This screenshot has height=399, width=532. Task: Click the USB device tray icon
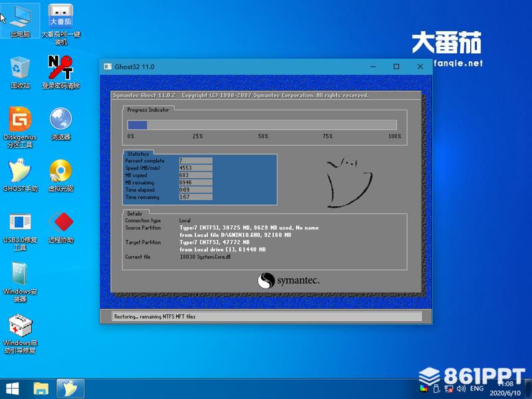pos(437,389)
